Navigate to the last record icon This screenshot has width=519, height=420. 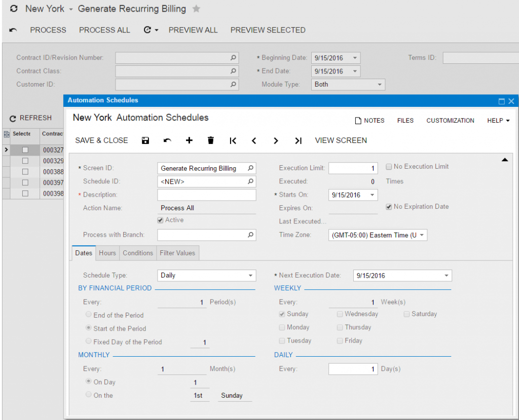[x=298, y=140]
